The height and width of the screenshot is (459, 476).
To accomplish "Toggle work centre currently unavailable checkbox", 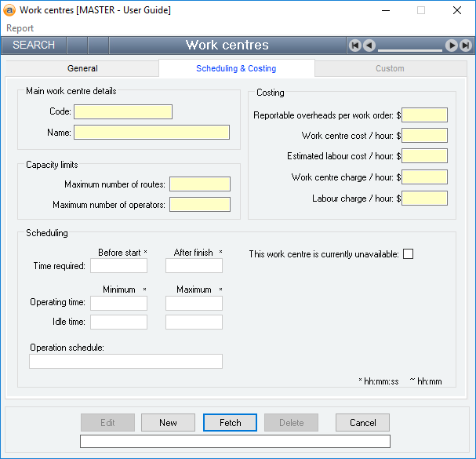I will tap(408, 253).
